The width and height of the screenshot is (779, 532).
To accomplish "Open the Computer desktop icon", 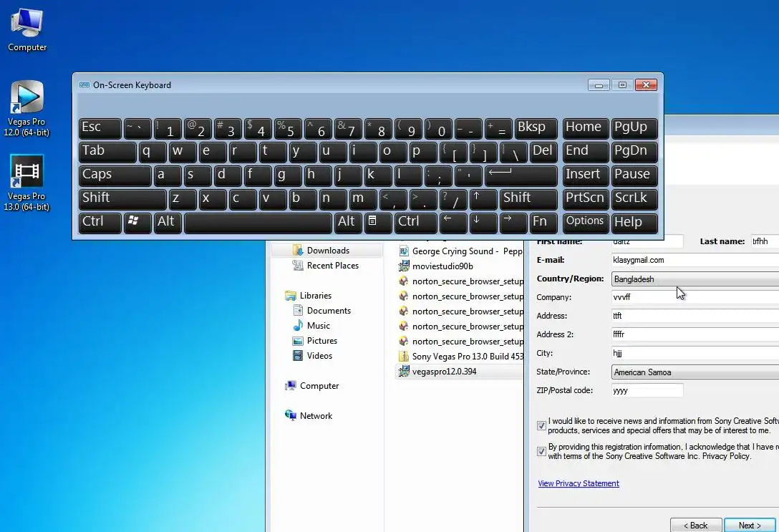I will coord(26,30).
